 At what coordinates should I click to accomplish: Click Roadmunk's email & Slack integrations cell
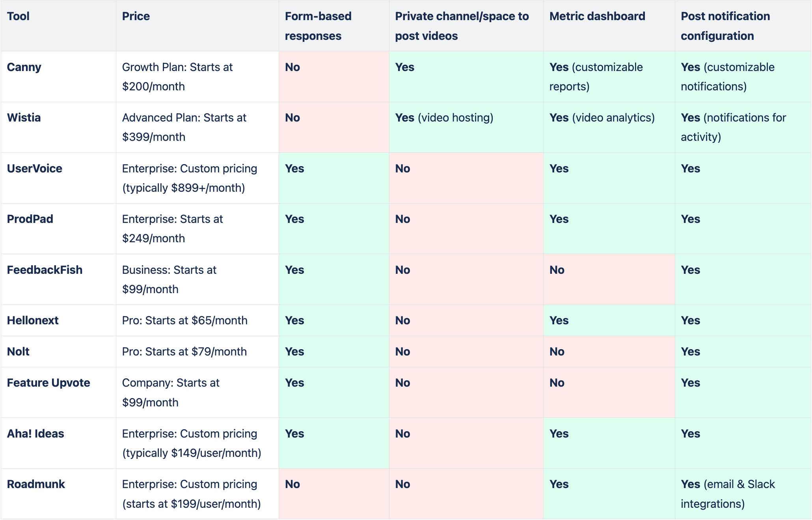[x=728, y=494]
